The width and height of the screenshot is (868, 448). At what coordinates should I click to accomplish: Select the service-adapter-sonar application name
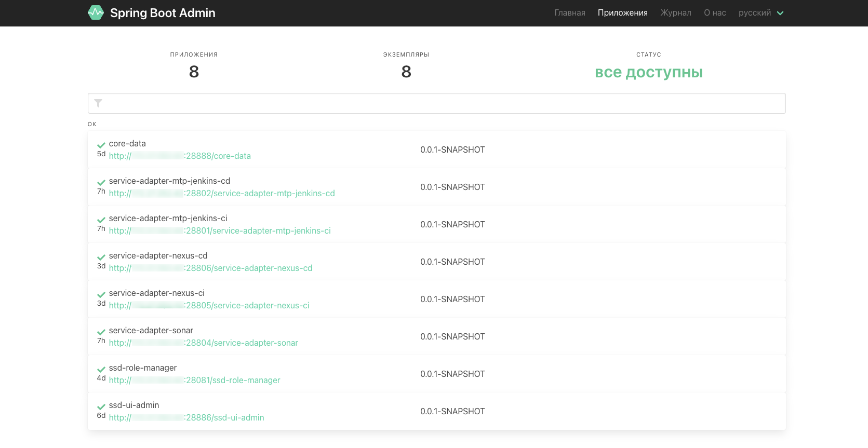[x=151, y=330]
